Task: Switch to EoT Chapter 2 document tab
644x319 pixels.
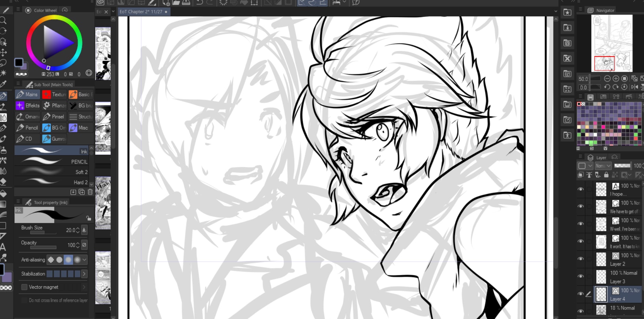Action: (x=141, y=12)
